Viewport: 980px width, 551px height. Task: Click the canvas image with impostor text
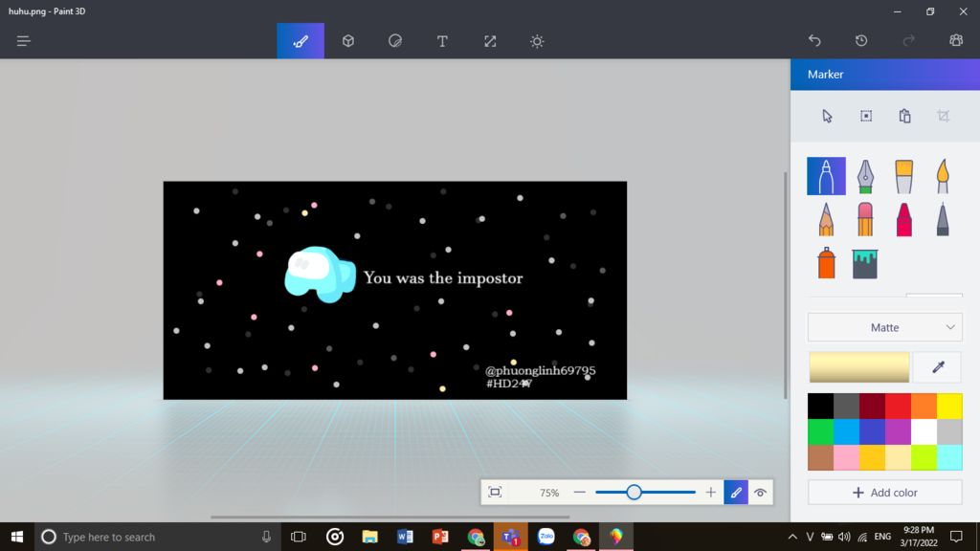(395, 291)
